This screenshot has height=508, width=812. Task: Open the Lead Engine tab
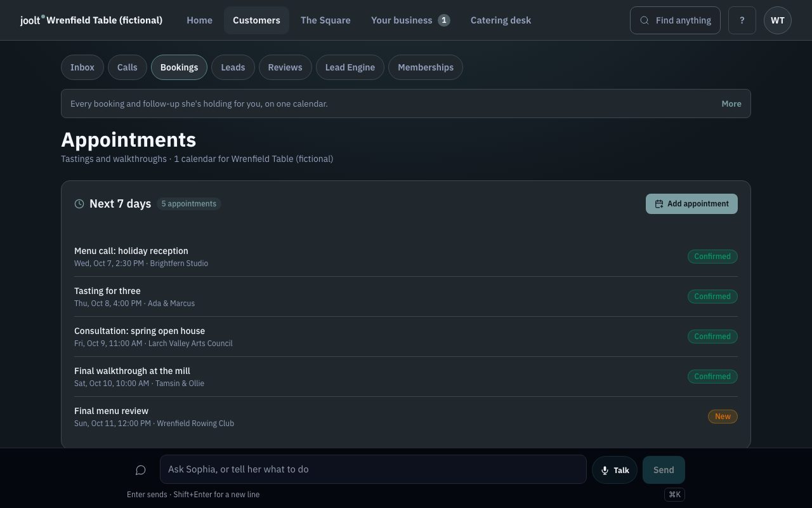[x=350, y=67]
